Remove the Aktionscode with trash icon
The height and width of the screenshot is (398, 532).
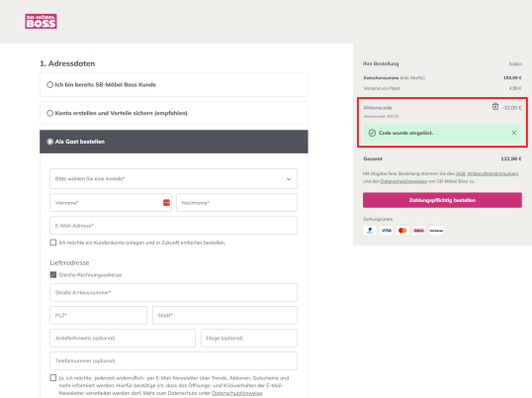click(495, 107)
